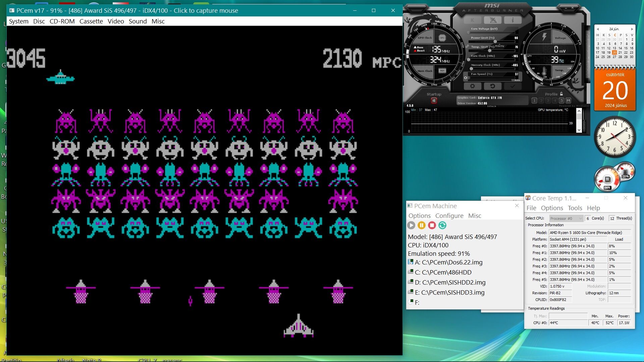Click Afterburner OC scanner wing icon

pos(493,20)
